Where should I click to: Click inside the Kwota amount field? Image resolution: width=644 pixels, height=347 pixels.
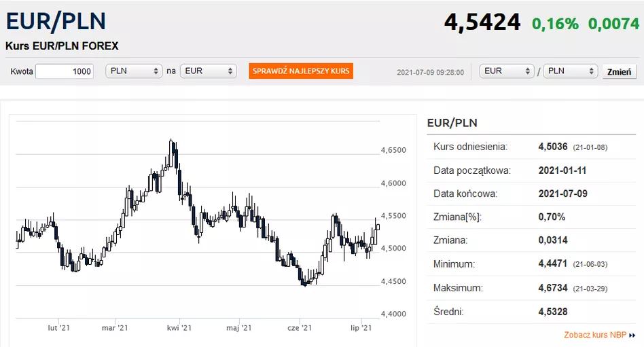[65, 71]
